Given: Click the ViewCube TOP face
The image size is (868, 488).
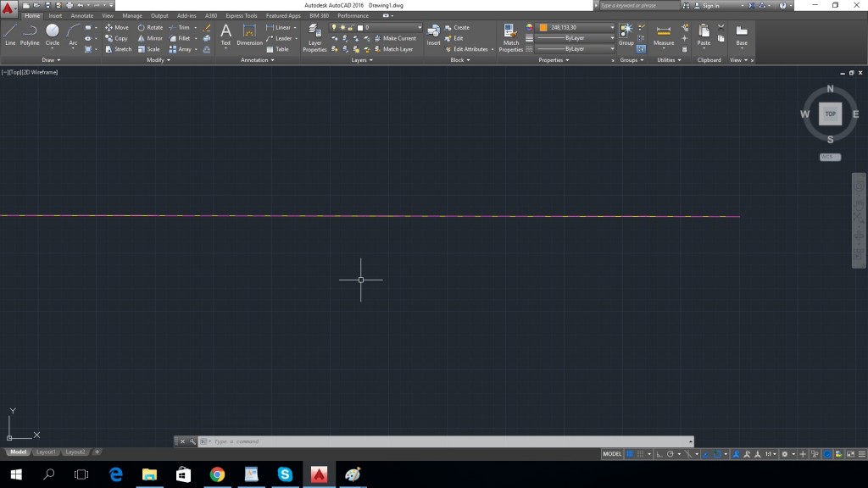Looking at the screenshot, I should point(830,114).
